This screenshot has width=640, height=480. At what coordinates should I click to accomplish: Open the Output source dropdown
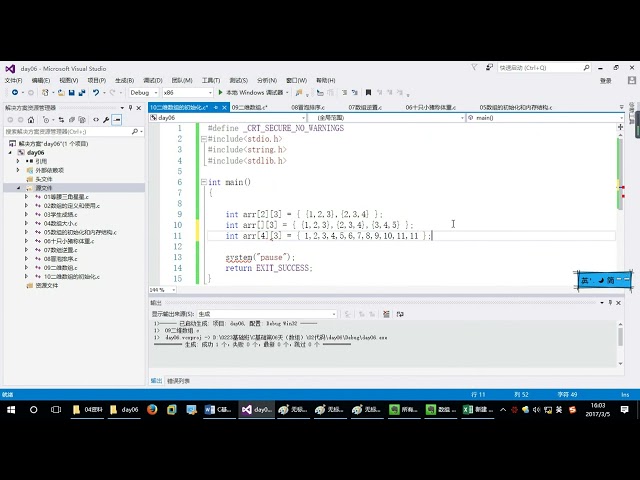point(267,314)
